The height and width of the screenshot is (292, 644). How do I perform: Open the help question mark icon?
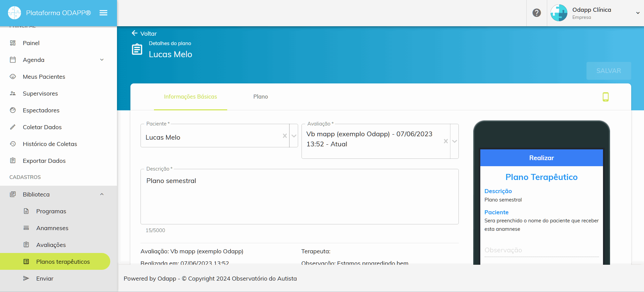coord(537,13)
